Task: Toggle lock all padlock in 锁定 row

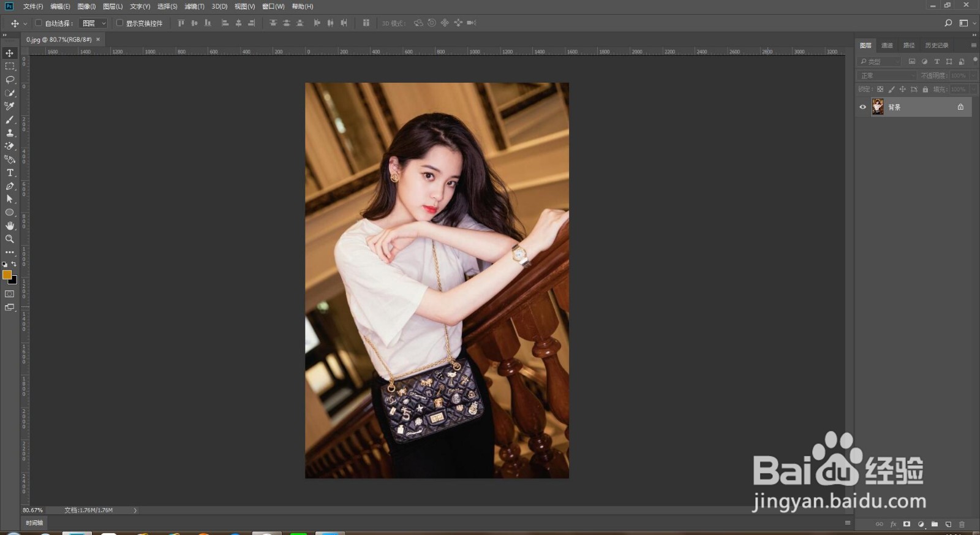Action: pos(925,89)
